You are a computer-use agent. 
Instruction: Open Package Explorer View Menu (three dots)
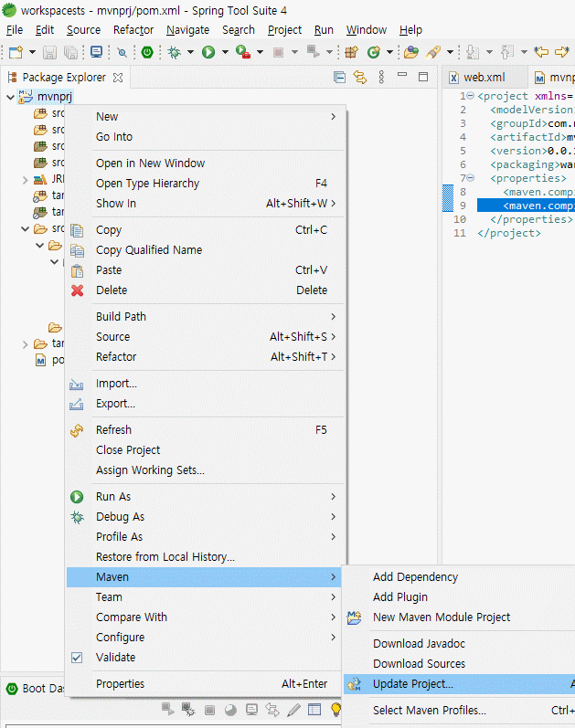[381, 77]
